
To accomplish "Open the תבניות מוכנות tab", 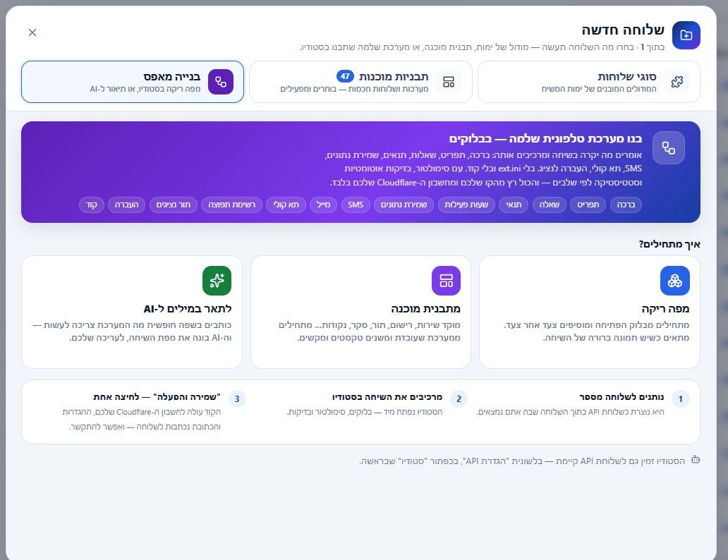I will point(360,82).
